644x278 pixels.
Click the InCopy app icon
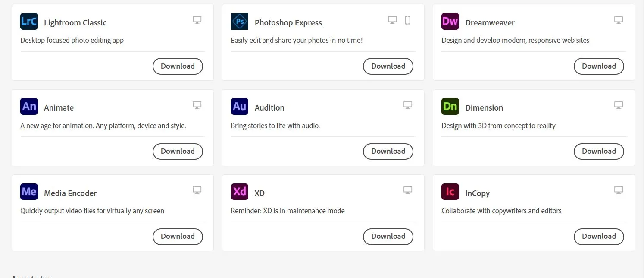[450, 192]
